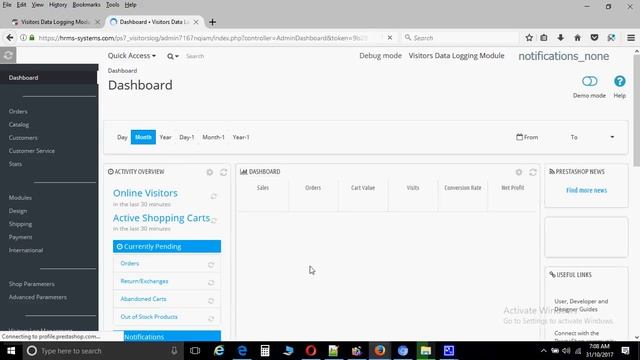Select the Year-1 period button
640x360 pixels.
point(241,137)
